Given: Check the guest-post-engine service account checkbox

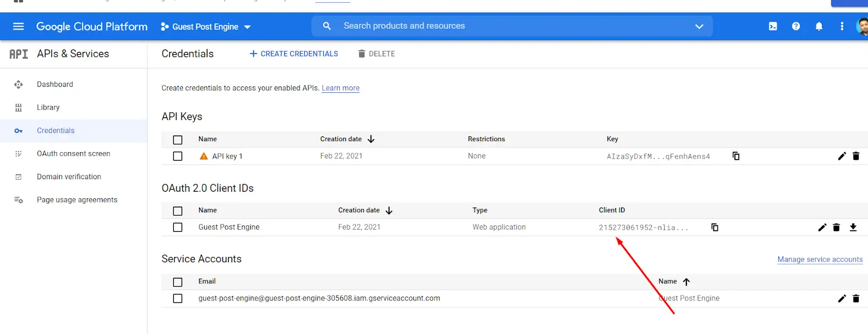Looking at the screenshot, I should click(177, 299).
